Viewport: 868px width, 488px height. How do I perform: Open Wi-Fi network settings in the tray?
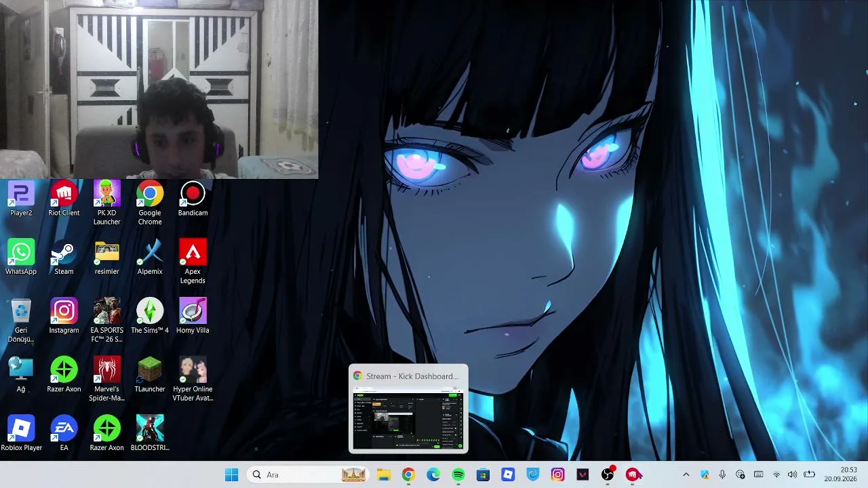(776, 474)
